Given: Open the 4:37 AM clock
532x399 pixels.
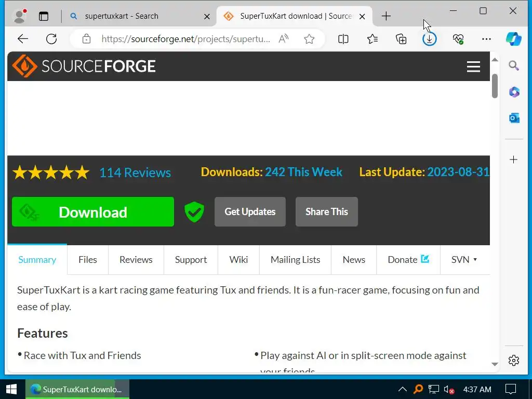Looking at the screenshot, I should point(477,390).
